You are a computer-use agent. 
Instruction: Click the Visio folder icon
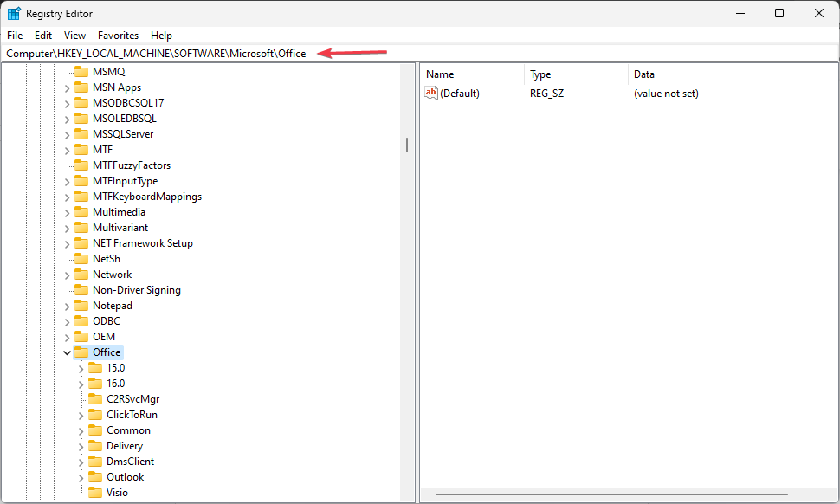point(95,492)
